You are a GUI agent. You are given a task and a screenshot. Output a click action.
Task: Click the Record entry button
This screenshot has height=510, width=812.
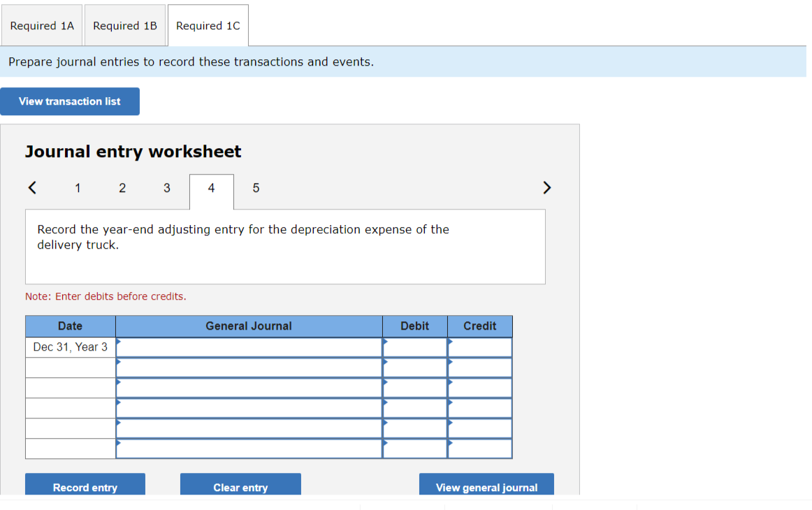pyautogui.click(x=85, y=485)
